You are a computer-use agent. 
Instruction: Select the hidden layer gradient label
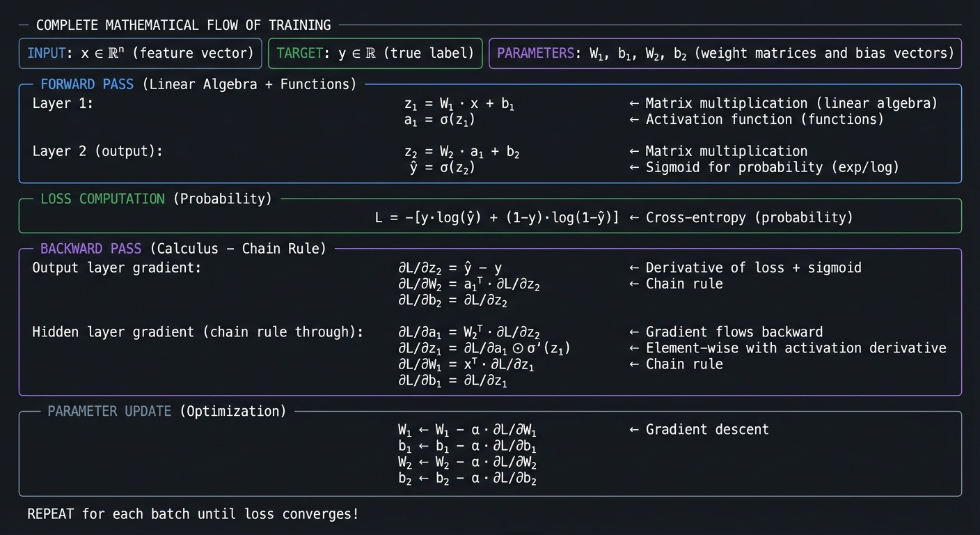click(197, 332)
